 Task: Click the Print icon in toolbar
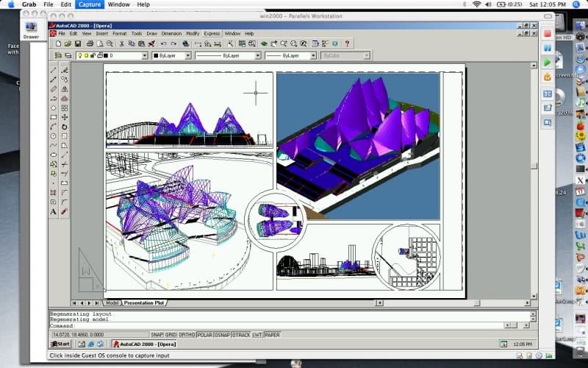point(90,43)
